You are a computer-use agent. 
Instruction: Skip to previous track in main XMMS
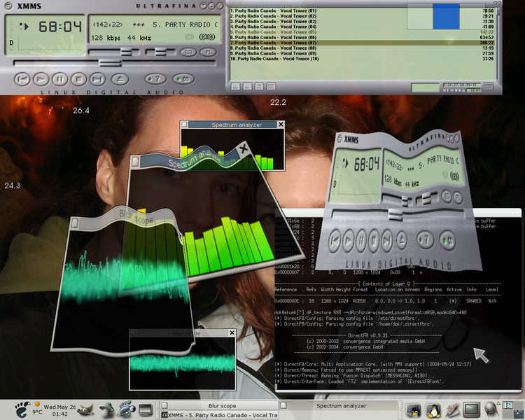(22, 79)
